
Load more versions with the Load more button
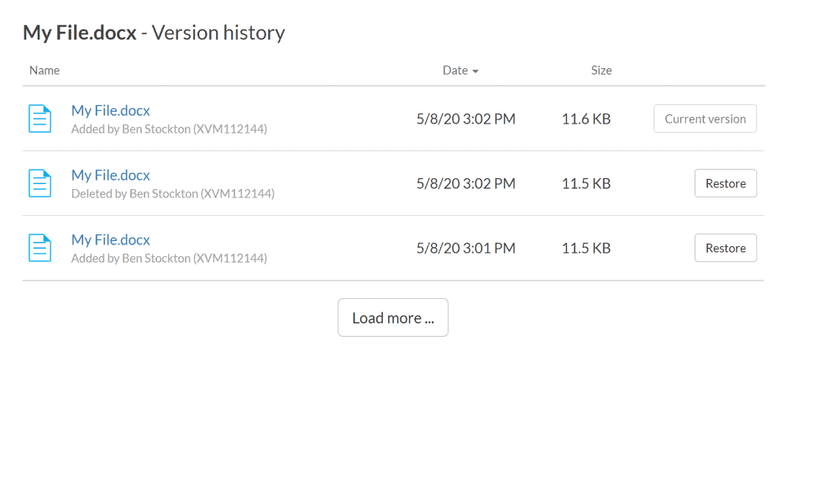pos(392,318)
